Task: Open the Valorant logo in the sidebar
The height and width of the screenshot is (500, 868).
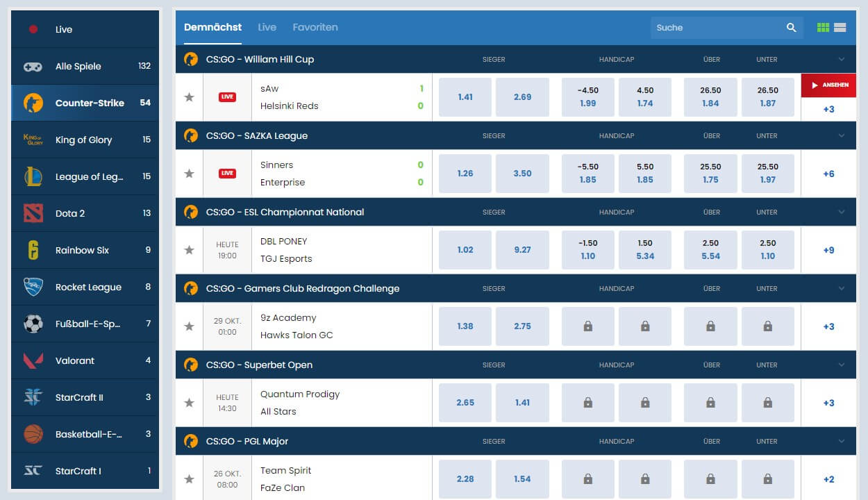Action: [x=33, y=360]
